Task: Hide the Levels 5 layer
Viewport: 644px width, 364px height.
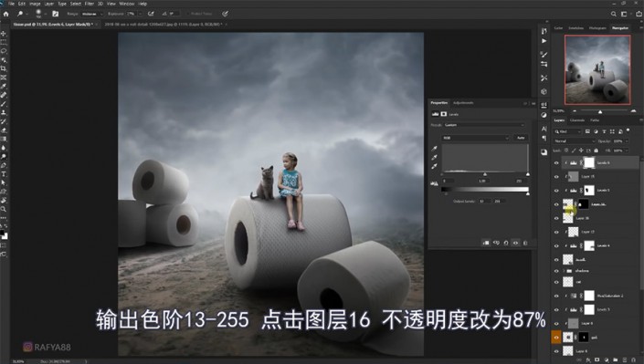Action: point(556,191)
